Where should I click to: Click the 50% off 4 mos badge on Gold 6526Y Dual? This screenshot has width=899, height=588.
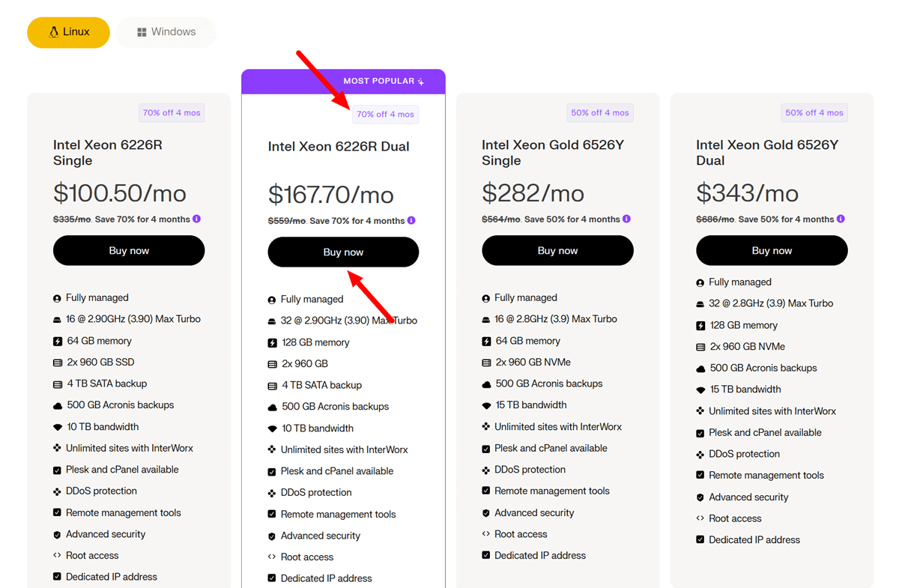[x=814, y=112]
